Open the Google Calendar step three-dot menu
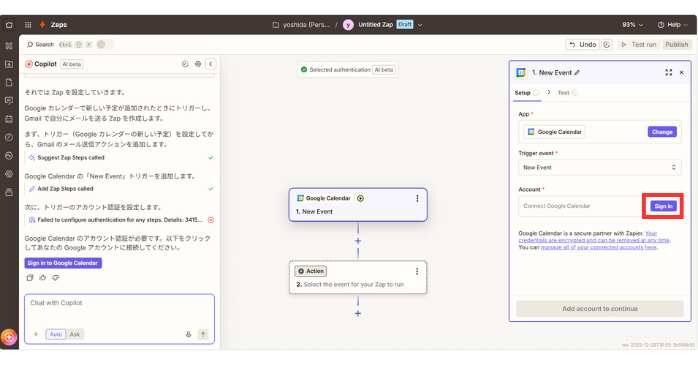Screen dimensions: 698x365 (417, 199)
